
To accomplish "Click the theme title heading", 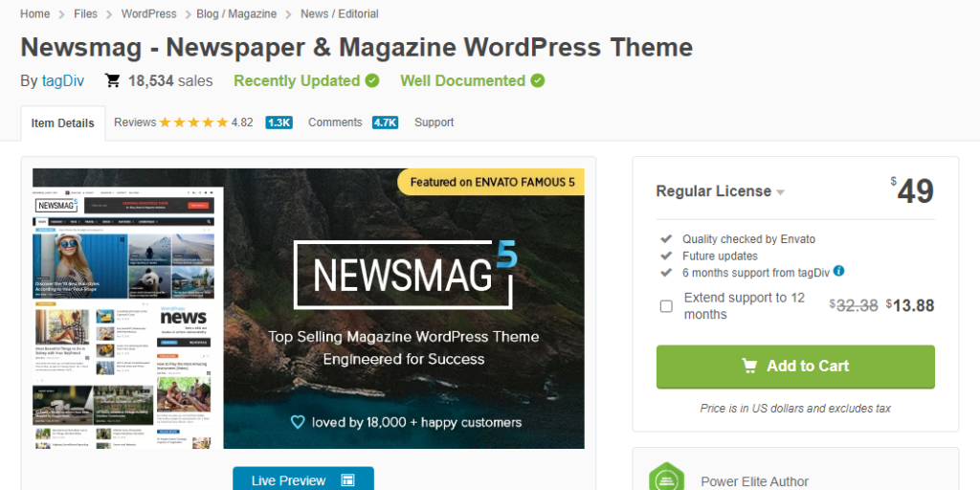I will (x=357, y=48).
